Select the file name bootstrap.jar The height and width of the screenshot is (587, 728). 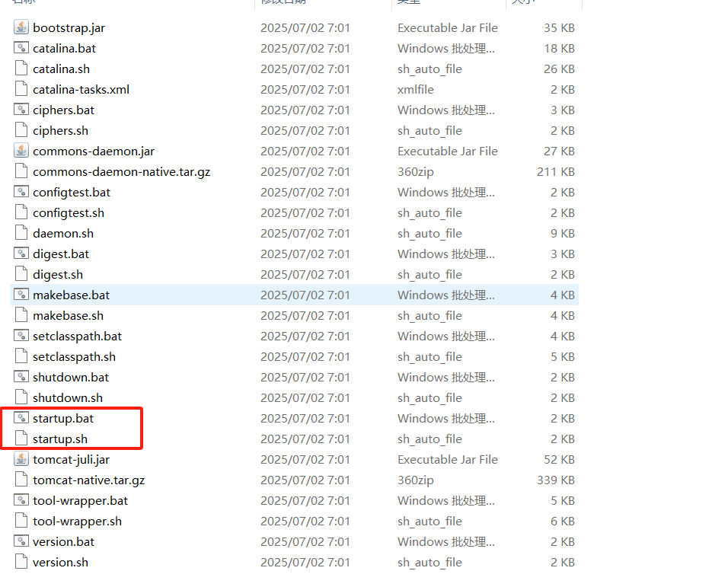point(69,28)
